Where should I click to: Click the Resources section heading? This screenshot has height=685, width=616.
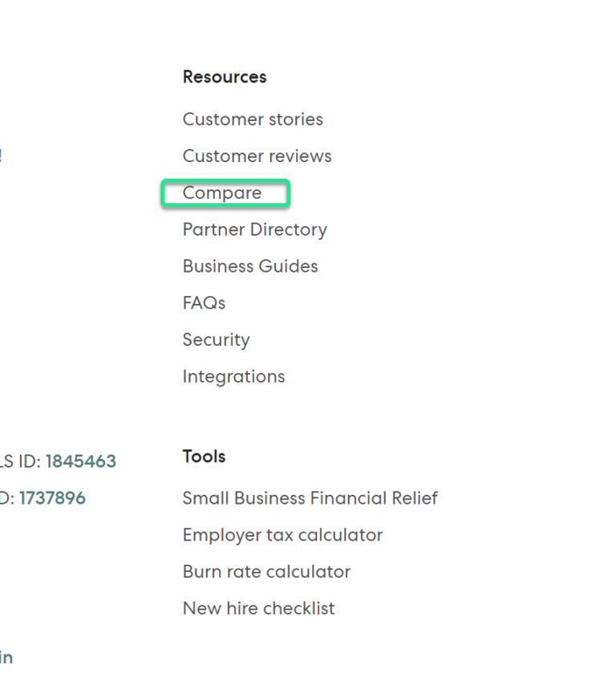225,78
